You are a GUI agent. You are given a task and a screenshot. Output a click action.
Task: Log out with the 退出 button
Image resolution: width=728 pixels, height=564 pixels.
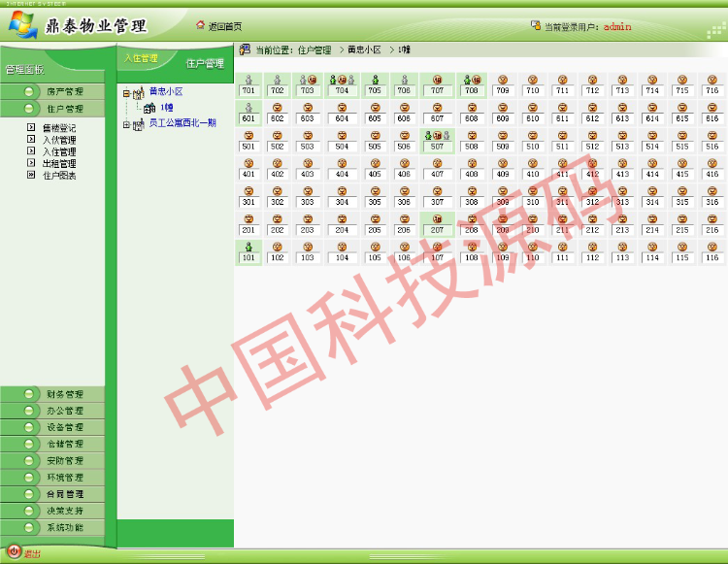click(32, 553)
